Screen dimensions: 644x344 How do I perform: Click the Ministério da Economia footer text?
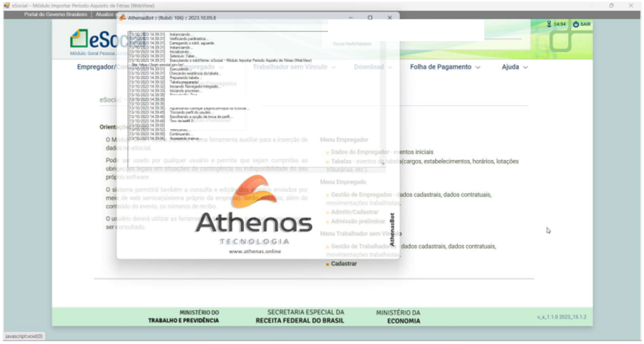click(398, 316)
